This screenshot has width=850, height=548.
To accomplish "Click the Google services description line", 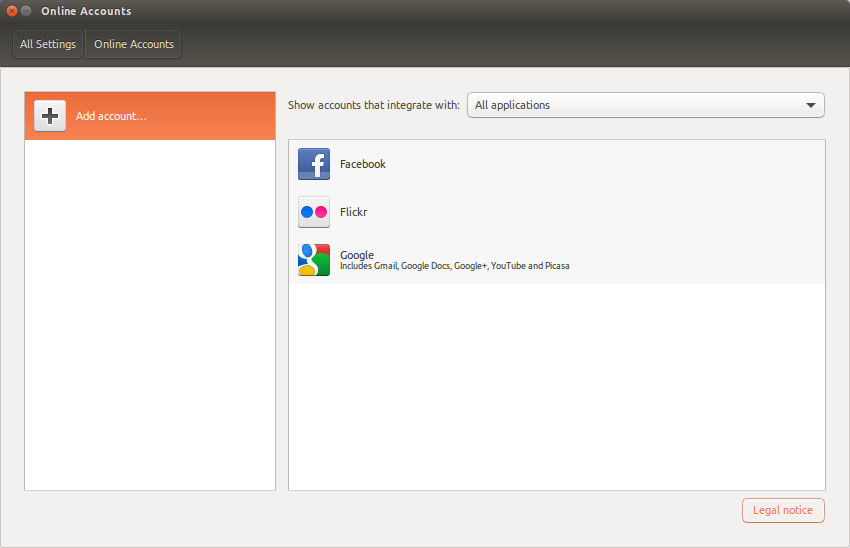I will click(x=454, y=266).
